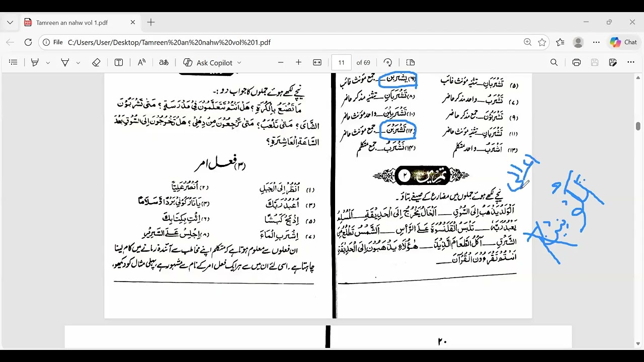Viewport: 644px width, 362px height.
Task: Select the Erase tool
Action: (96, 62)
